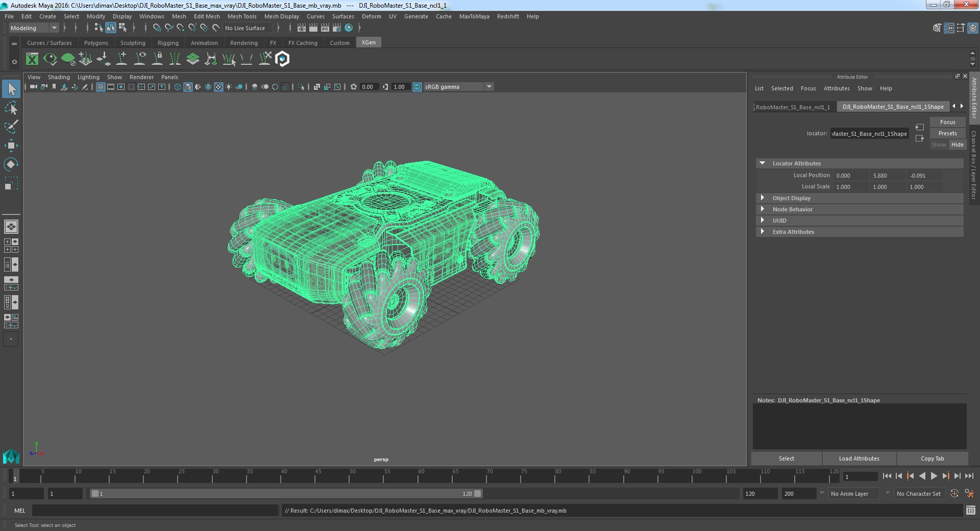Click the Focus button
This screenshot has height=531, width=980.
(947, 122)
